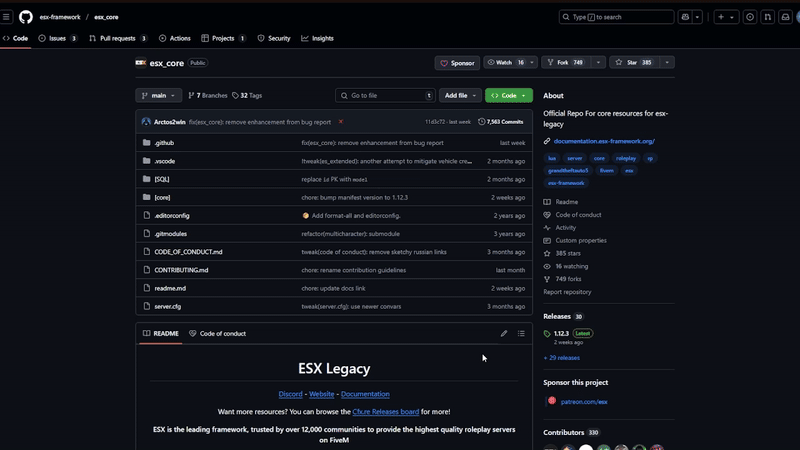The height and width of the screenshot is (450, 800).
Task: Toggle Watch notifications for repository
Action: coord(506,62)
